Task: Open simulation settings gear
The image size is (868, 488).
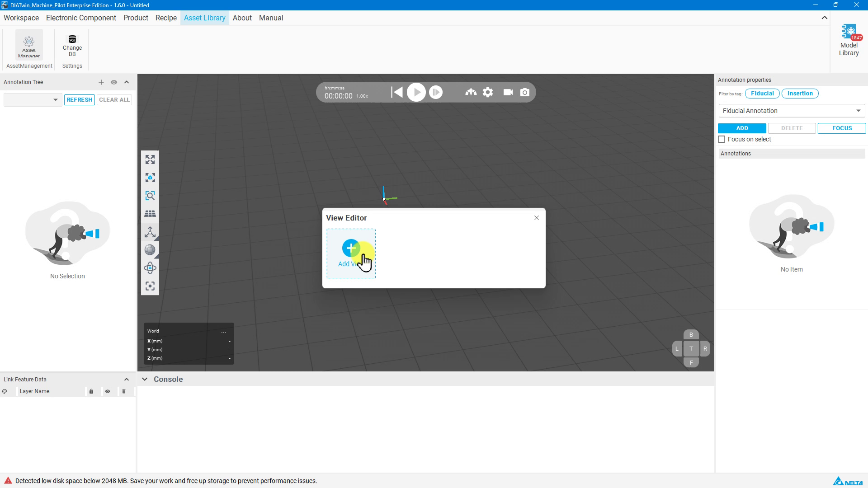Action: pyautogui.click(x=488, y=93)
